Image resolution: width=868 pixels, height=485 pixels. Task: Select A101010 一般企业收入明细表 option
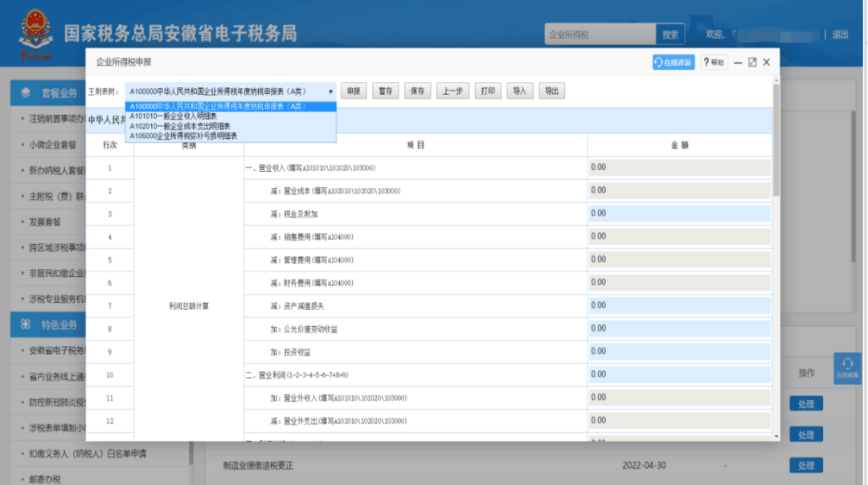click(x=231, y=116)
